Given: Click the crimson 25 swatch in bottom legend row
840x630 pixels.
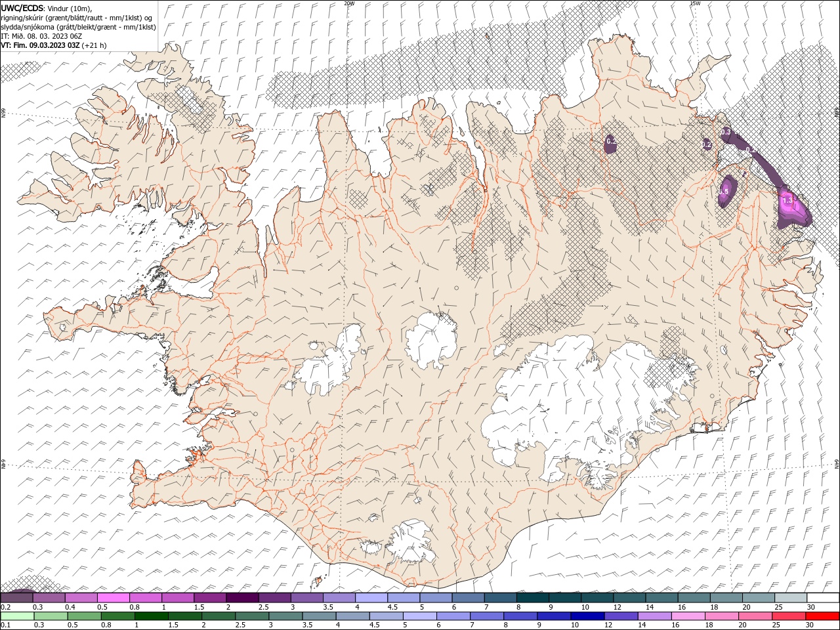Looking at the screenshot, I should pyautogui.click(x=789, y=616).
